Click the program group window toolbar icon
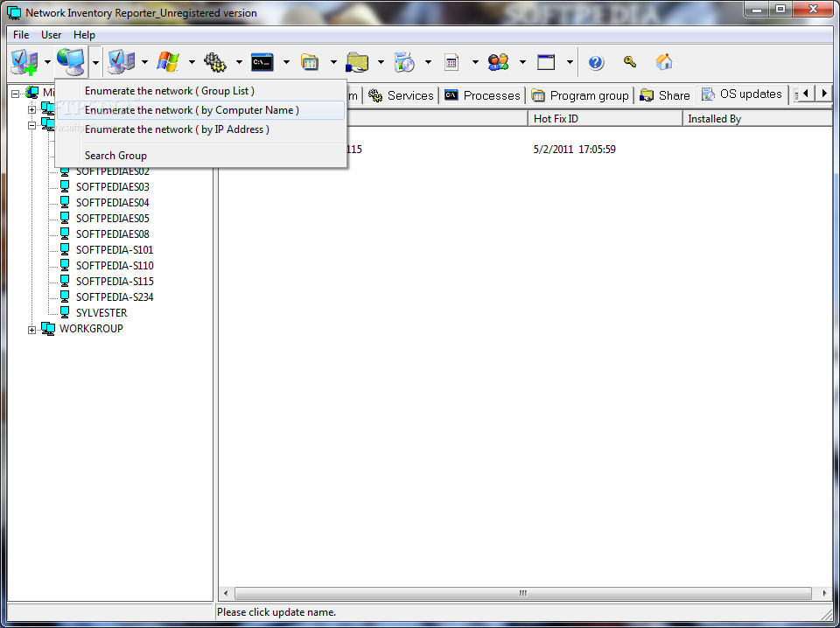 [x=310, y=62]
